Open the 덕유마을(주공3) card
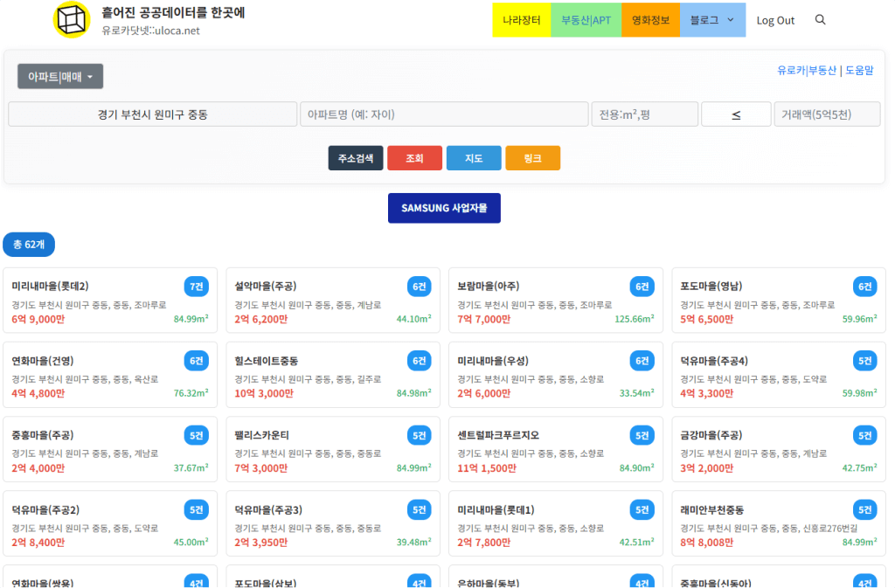The height and width of the screenshot is (588, 895). [333, 523]
